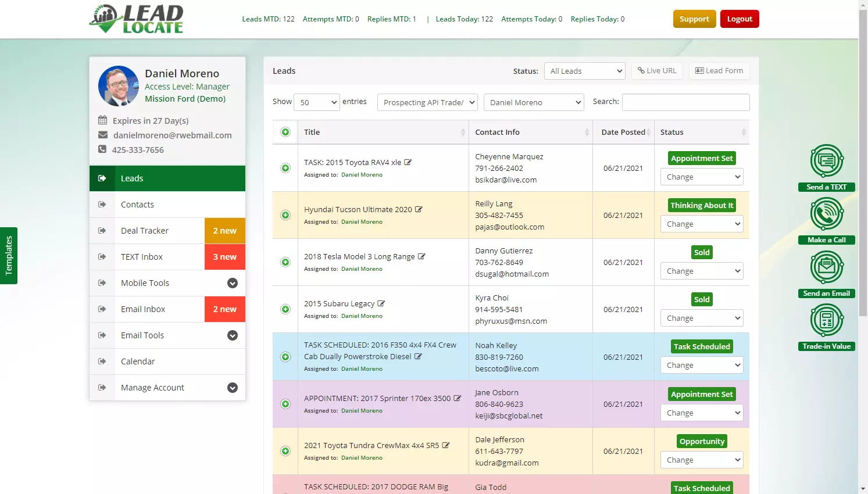Screen dimensions: 868x494
Task: Click the Thinking About It status badge
Action: [702, 205]
